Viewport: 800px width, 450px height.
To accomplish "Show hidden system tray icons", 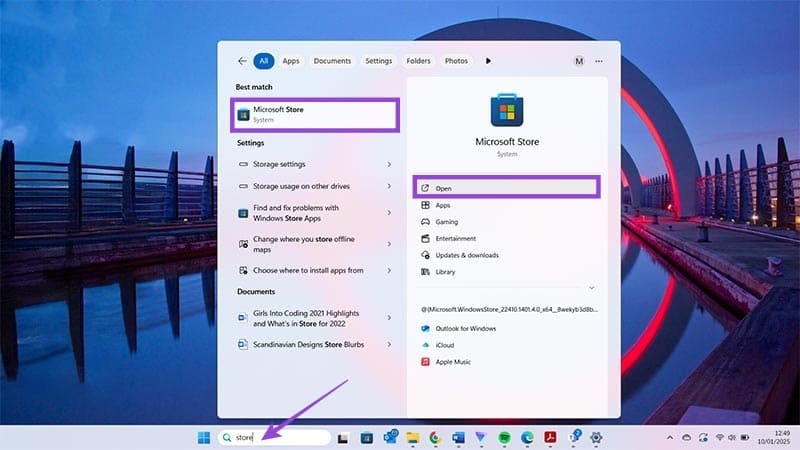I will tap(670, 438).
